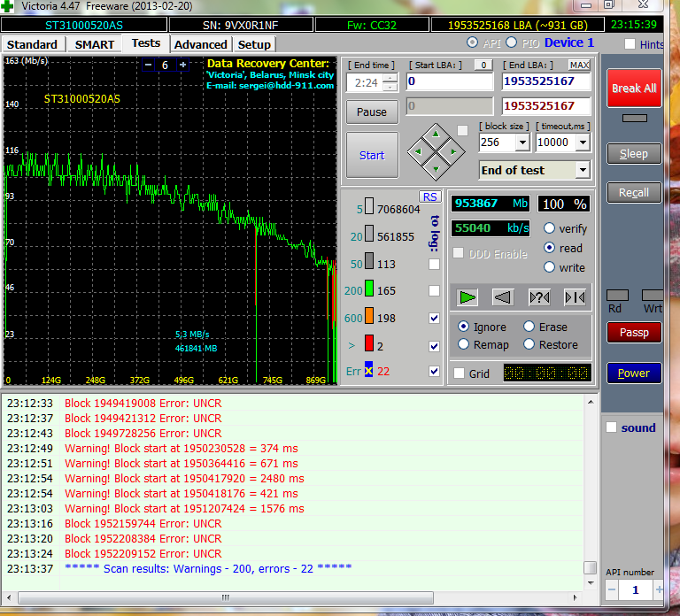
Task: Select the random scan mode icon
Action: (x=539, y=297)
